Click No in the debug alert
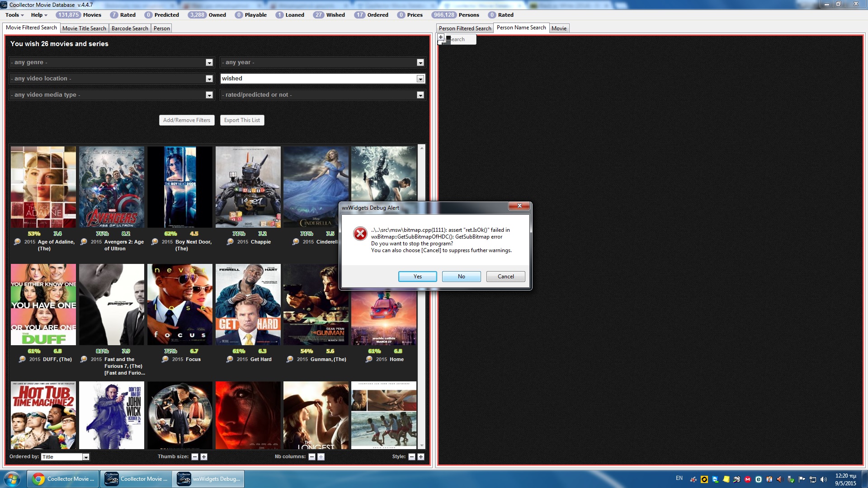Screen dimensions: 868x488 [462, 277]
